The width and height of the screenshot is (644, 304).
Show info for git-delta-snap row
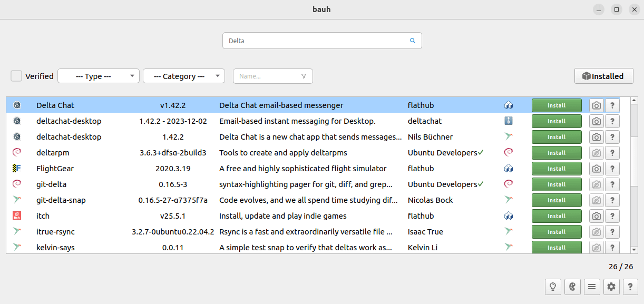tap(612, 200)
